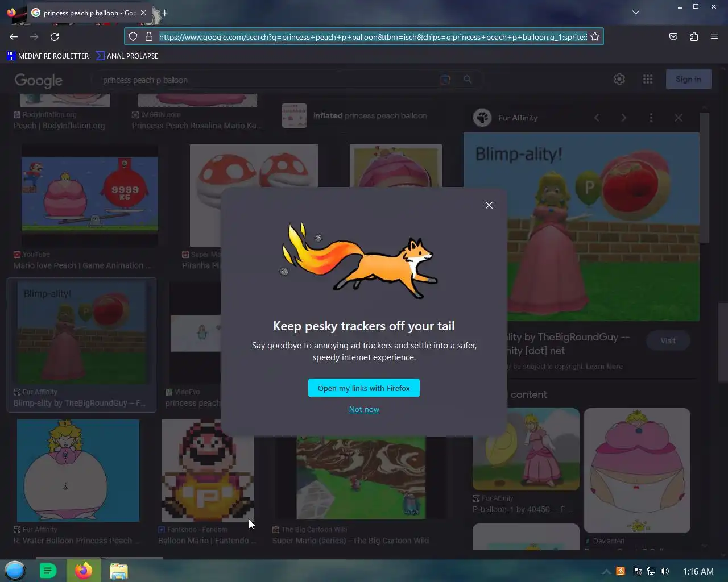
Task: Open Google apps grid icon
Action: point(648,79)
